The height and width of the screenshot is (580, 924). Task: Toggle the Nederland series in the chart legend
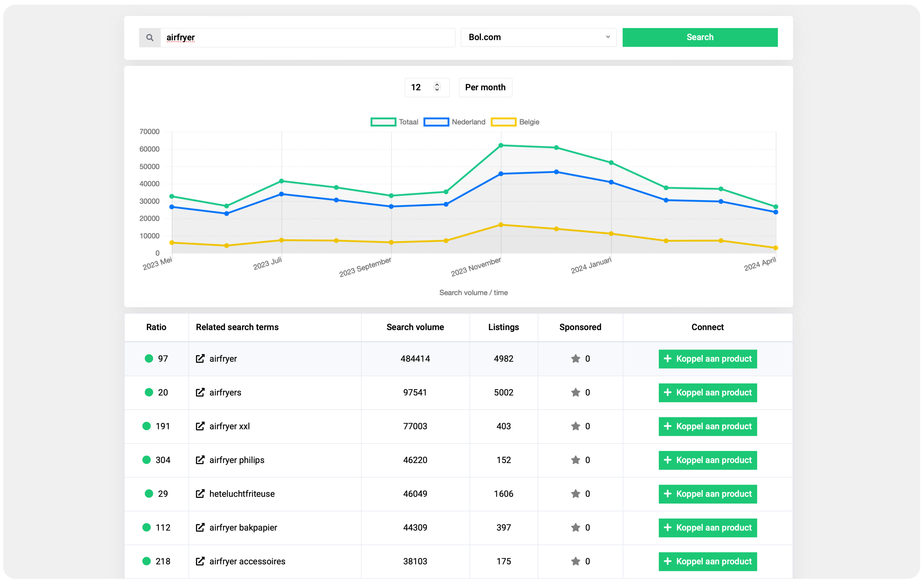point(454,122)
